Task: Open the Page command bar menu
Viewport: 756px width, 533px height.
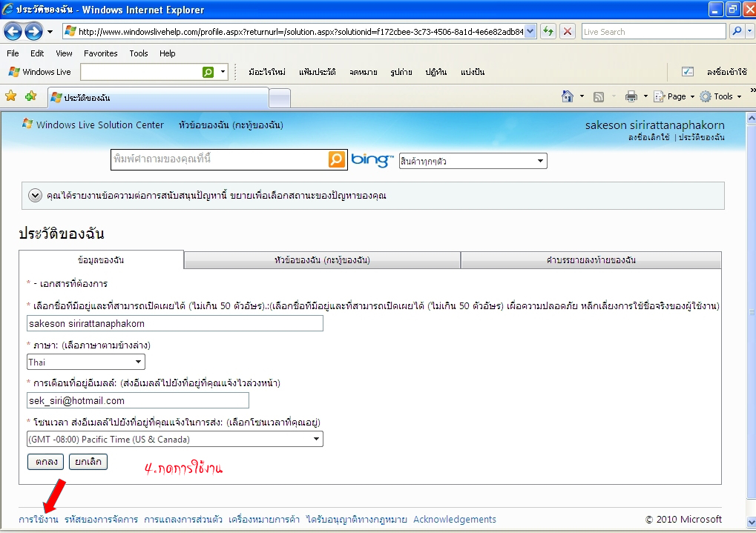Action: (674, 96)
